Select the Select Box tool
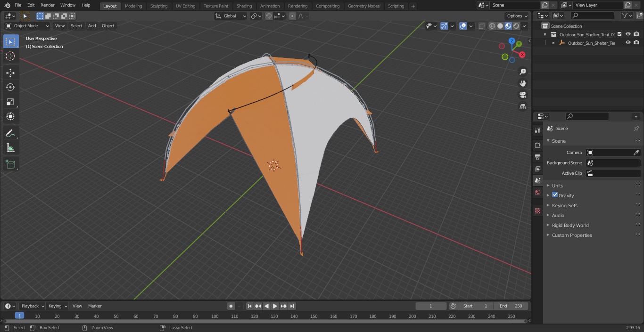Viewport: 644px width, 332px height. [10, 41]
